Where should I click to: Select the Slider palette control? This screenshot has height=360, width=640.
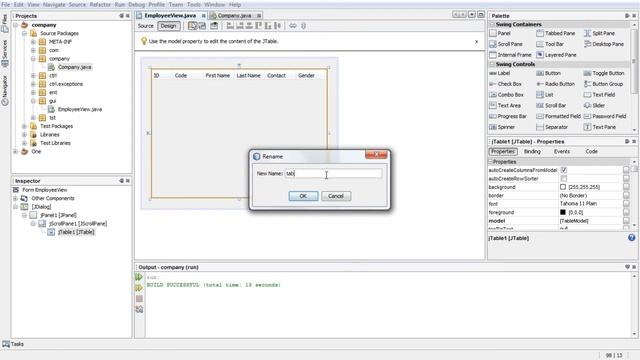tap(595, 106)
